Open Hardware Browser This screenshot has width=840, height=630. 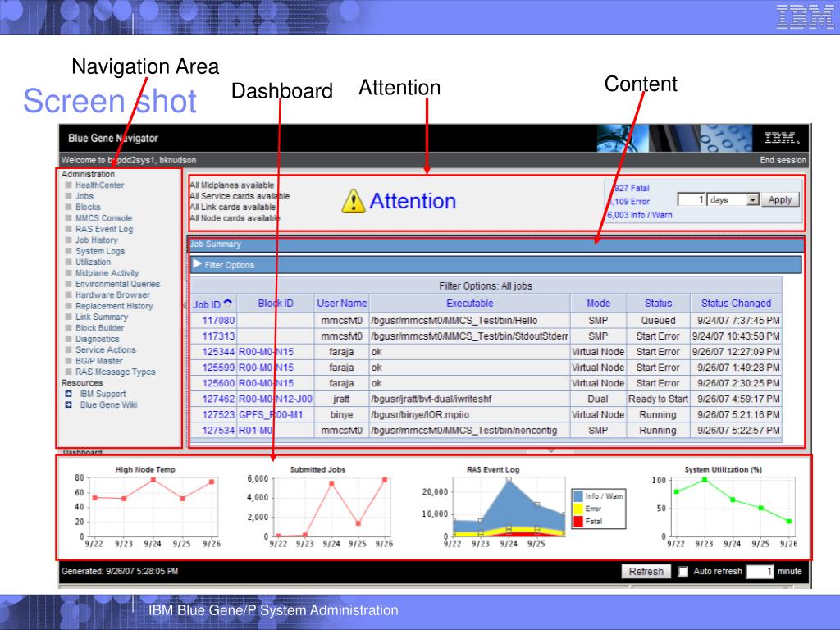click(x=112, y=294)
